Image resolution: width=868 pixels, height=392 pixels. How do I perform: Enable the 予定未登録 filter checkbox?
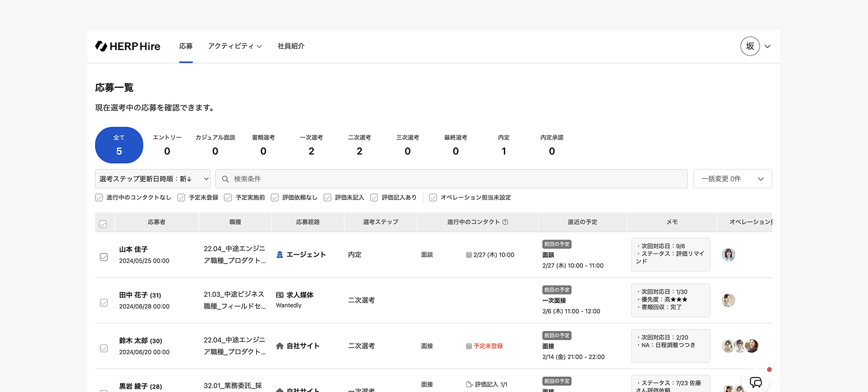pyautogui.click(x=181, y=198)
